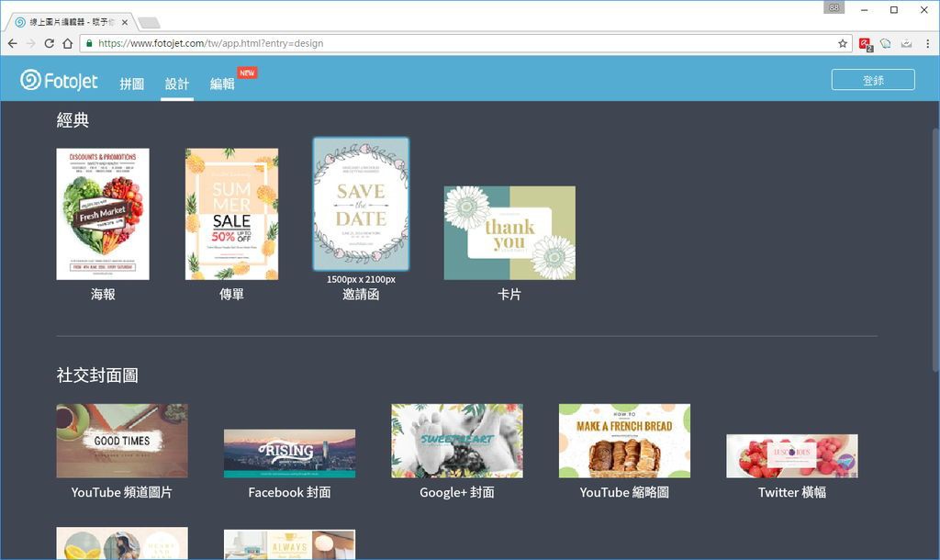Screen dimensions: 940x560
Task: Select the strawberry Twitter banner thumbnail
Action: click(x=792, y=456)
